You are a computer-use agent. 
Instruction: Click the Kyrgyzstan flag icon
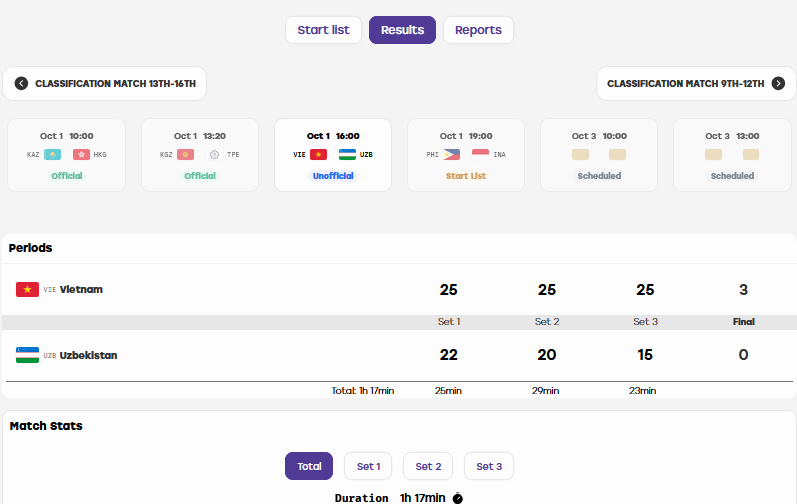(186, 154)
